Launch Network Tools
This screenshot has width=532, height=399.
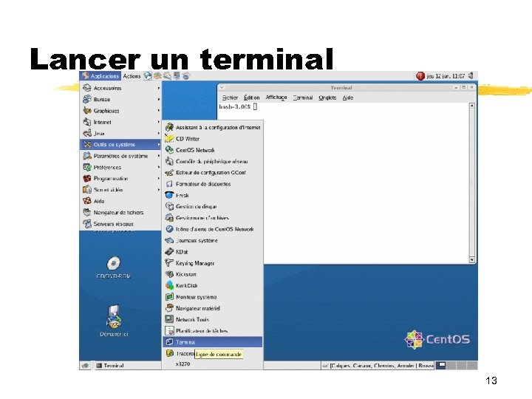coord(213,319)
